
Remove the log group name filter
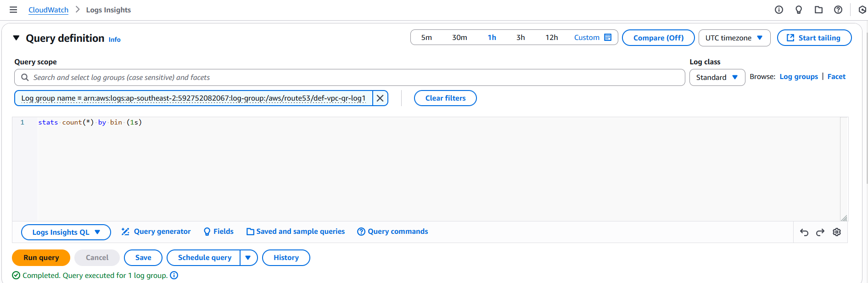click(x=380, y=98)
